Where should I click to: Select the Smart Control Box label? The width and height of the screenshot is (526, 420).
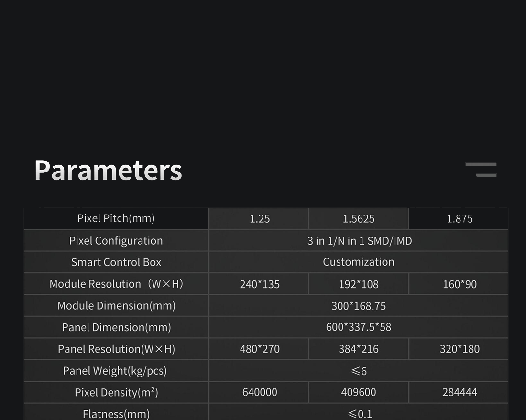[116, 262]
